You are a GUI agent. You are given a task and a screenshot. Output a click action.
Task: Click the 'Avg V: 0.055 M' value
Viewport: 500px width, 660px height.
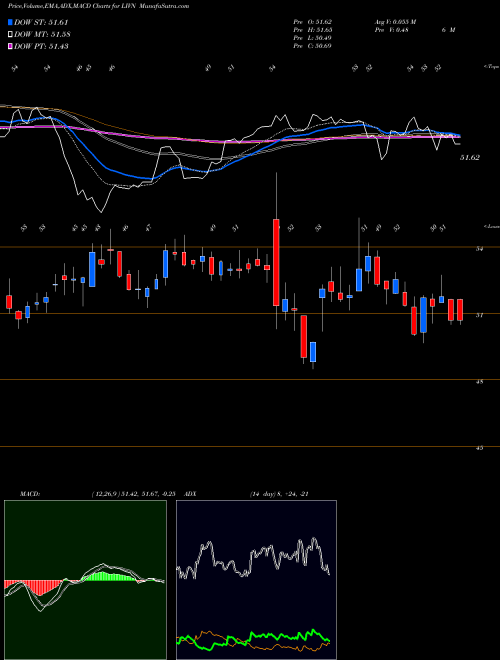coord(395,22)
